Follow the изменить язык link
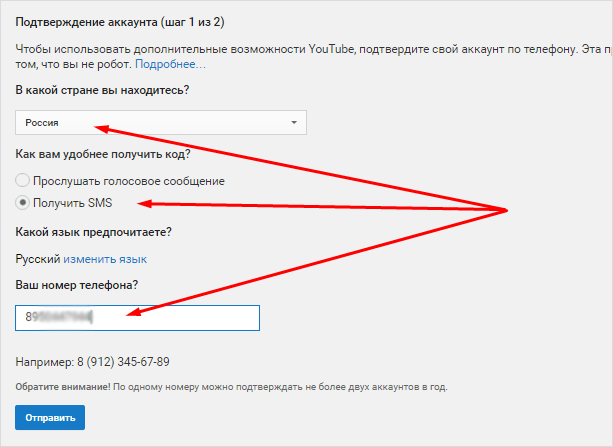 click(x=105, y=259)
